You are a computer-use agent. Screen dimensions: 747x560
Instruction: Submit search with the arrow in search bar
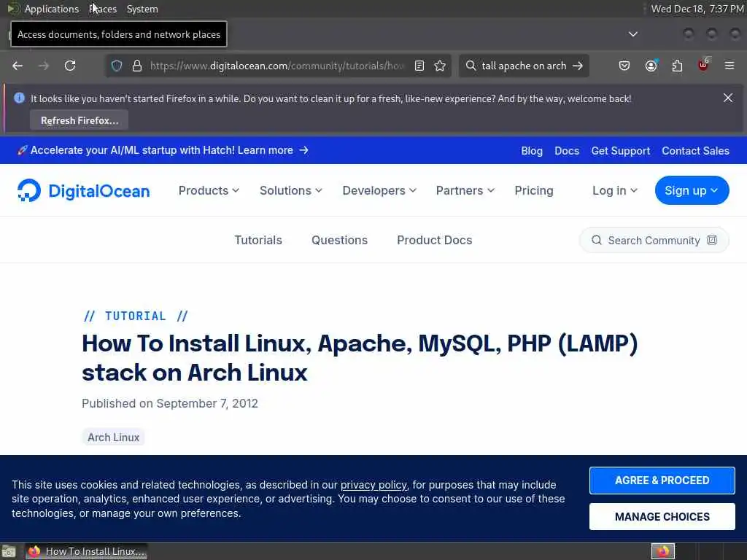tap(578, 66)
